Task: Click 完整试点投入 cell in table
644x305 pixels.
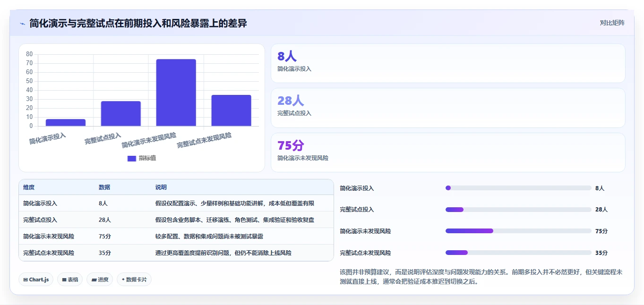Action: (40, 220)
